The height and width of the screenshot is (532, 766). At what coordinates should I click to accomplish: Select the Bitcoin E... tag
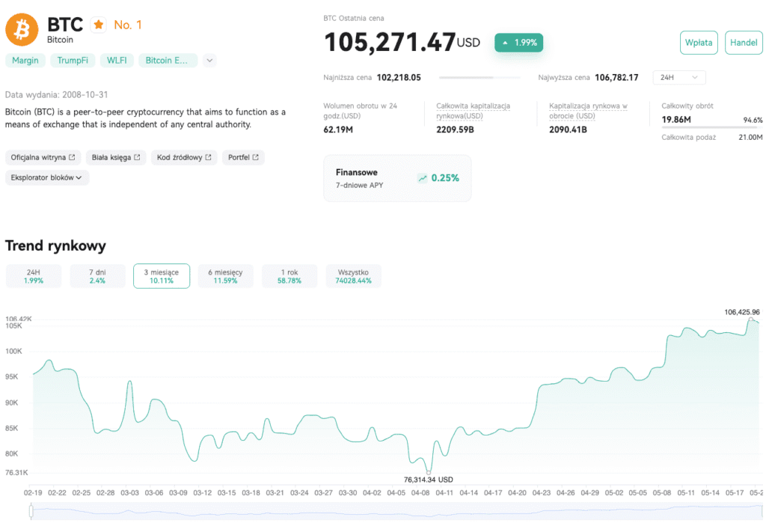[167, 61]
